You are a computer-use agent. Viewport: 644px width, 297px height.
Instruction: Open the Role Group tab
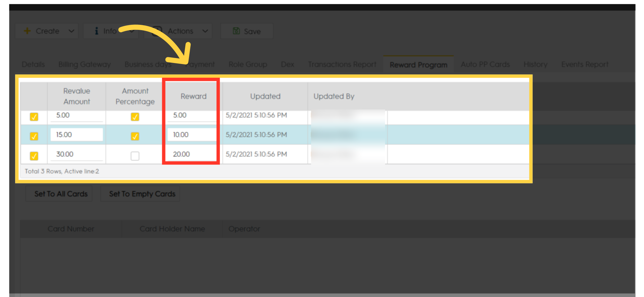point(248,64)
